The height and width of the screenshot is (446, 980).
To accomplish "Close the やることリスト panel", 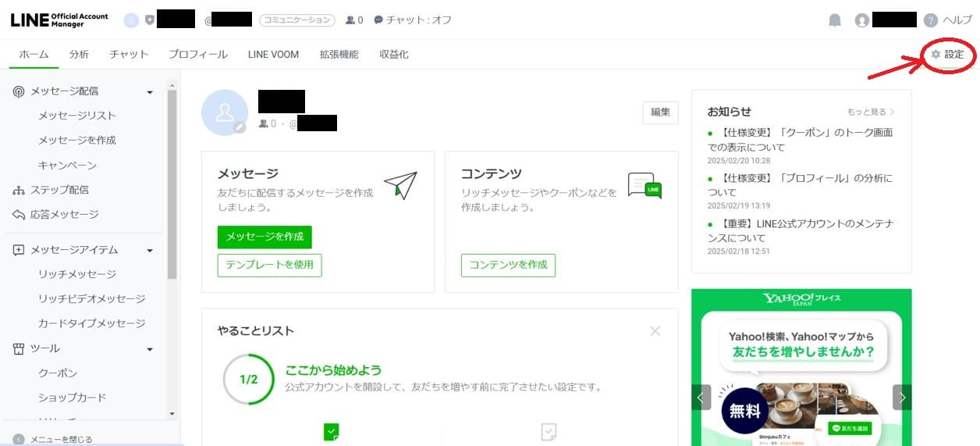I will [x=655, y=331].
